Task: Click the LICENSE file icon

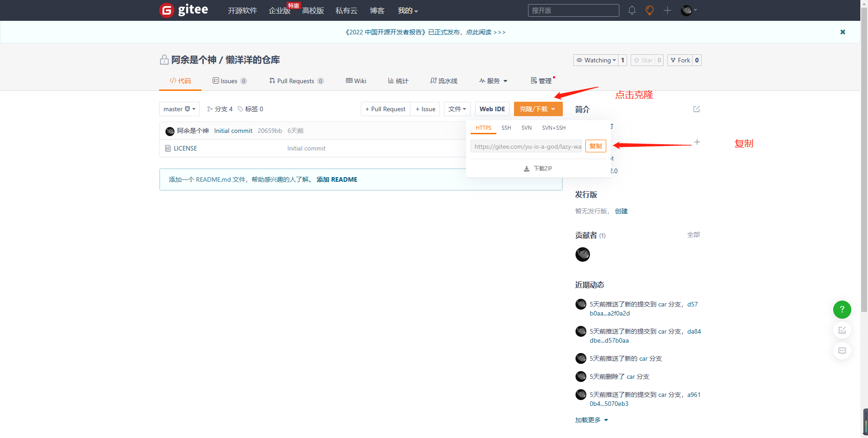Action: (x=168, y=148)
